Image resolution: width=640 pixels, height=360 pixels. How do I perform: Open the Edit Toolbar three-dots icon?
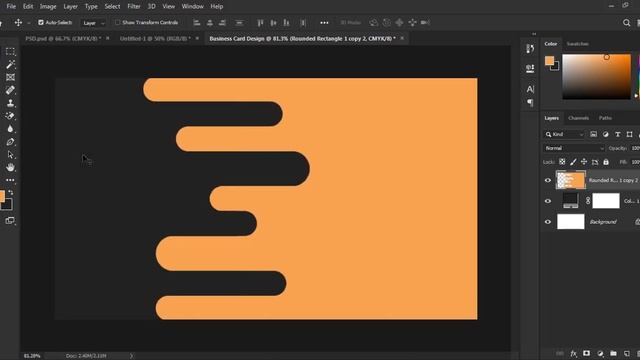point(10,180)
